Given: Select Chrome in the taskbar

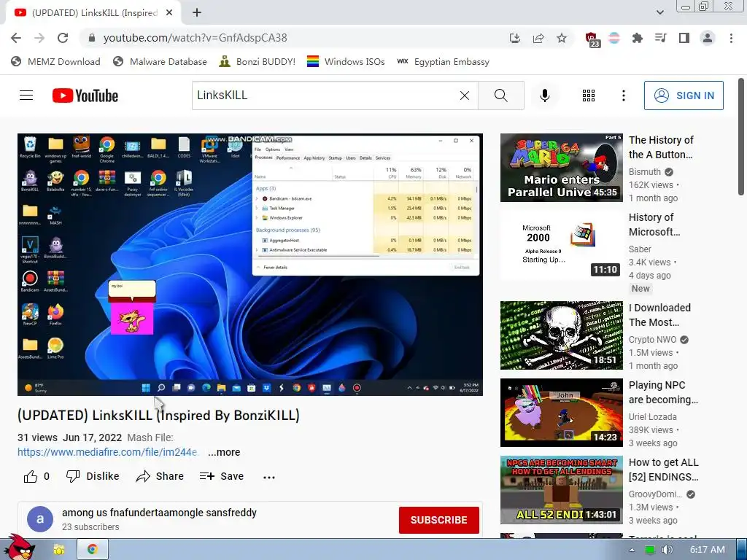Looking at the screenshot, I should click(x=93, y=550).
